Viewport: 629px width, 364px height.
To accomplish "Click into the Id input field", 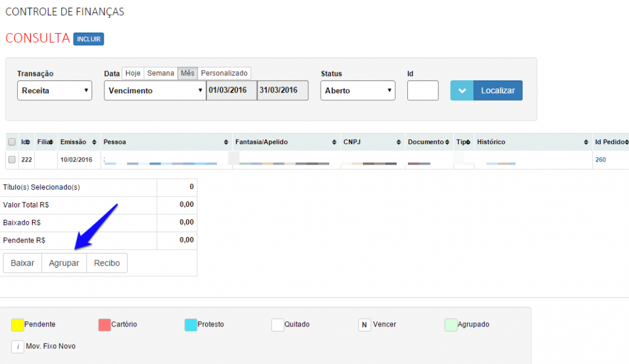I will click(x=423, y=90).
